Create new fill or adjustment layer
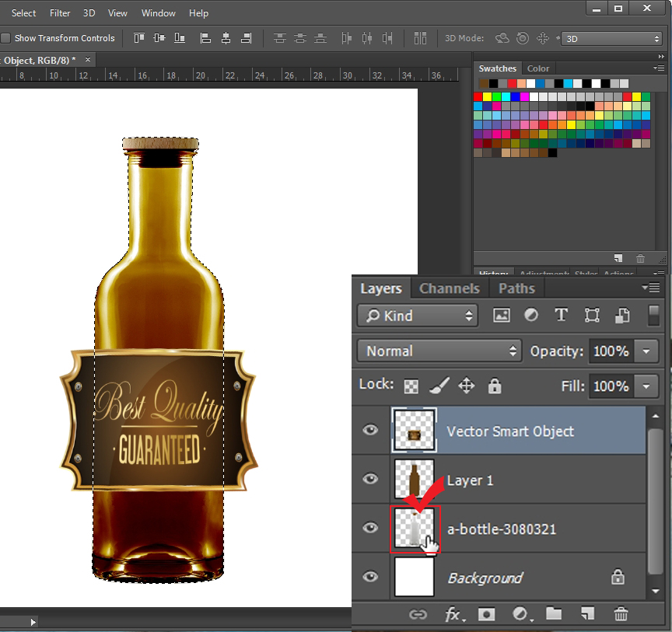672x632 pixels. [x=521, y=615]
